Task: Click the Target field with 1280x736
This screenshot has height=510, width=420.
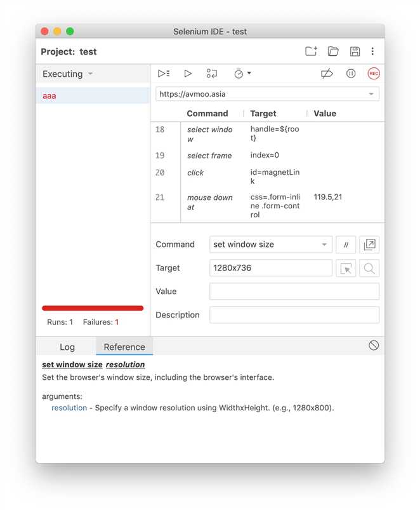Action: [271, 268]
